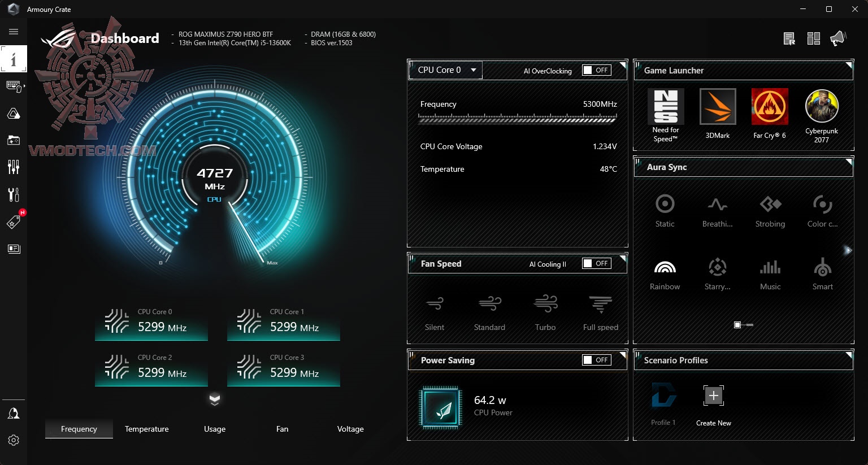Switch to Voltage tab
The image size is (868, 465).
coord(350,429)
